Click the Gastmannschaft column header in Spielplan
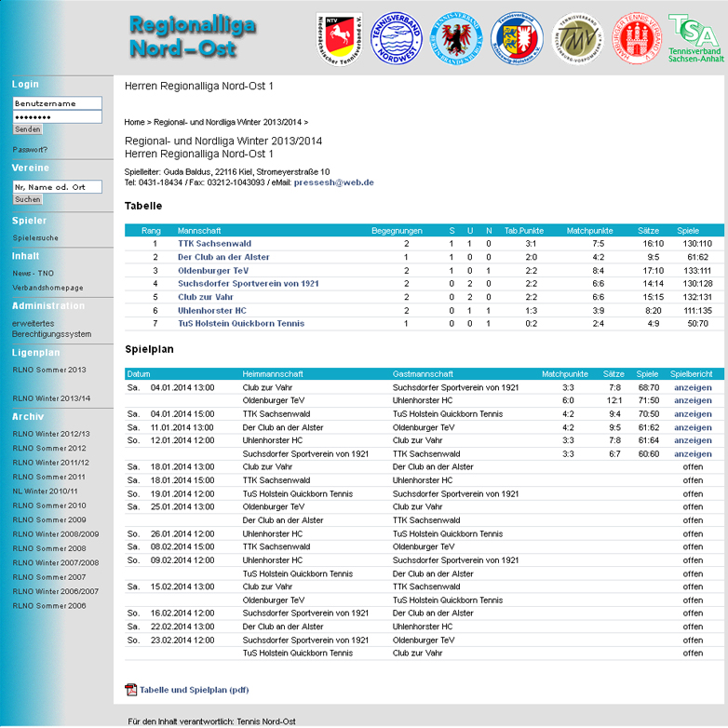Image resolution: width=728 pixels, height=728 pixels. (423, 374)
